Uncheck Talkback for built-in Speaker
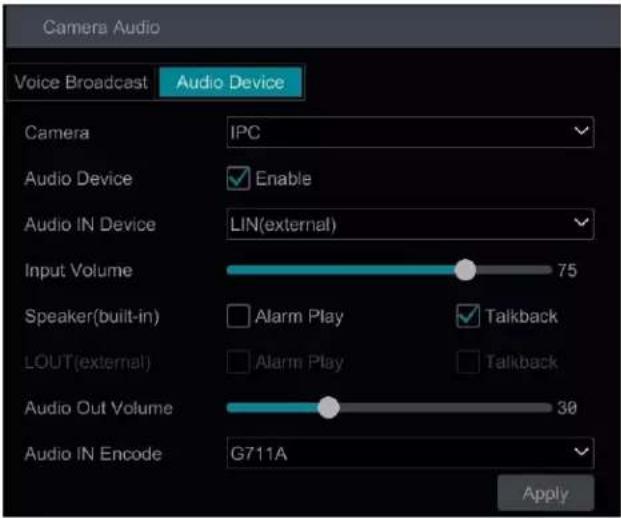The width and height of the screenshot is (621, 518). (468, 316)
